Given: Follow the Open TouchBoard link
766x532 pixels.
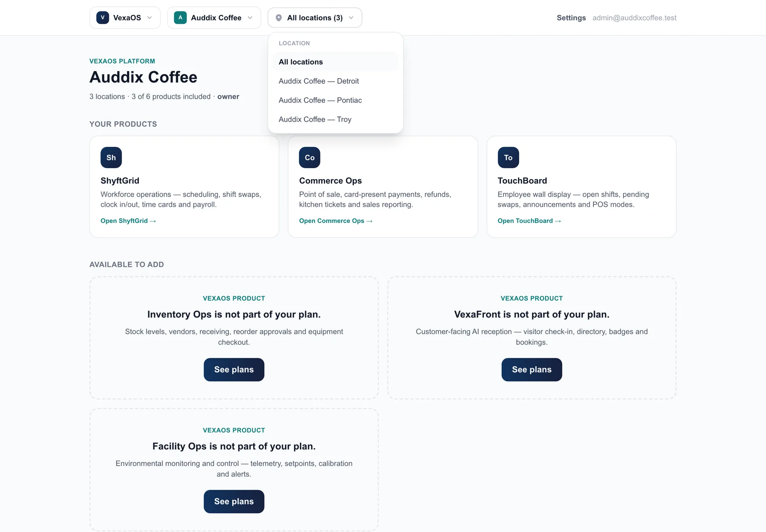Looking at the screenshot, I should [529, 220].
